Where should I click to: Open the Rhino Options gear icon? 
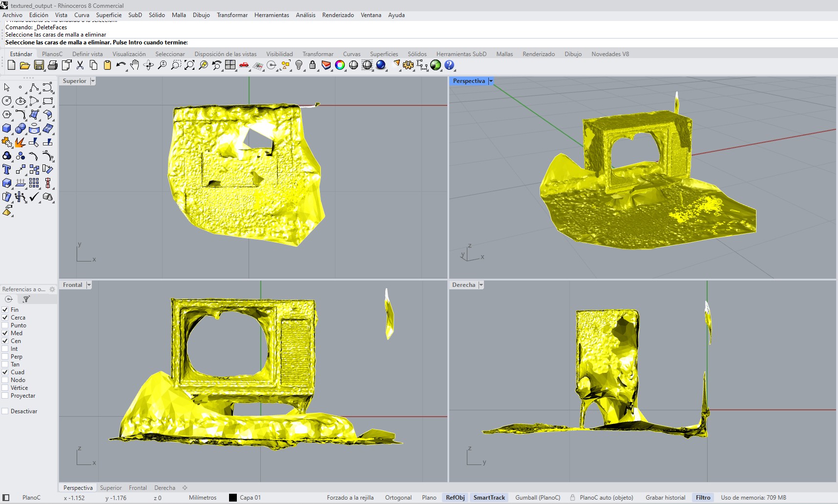408,65
